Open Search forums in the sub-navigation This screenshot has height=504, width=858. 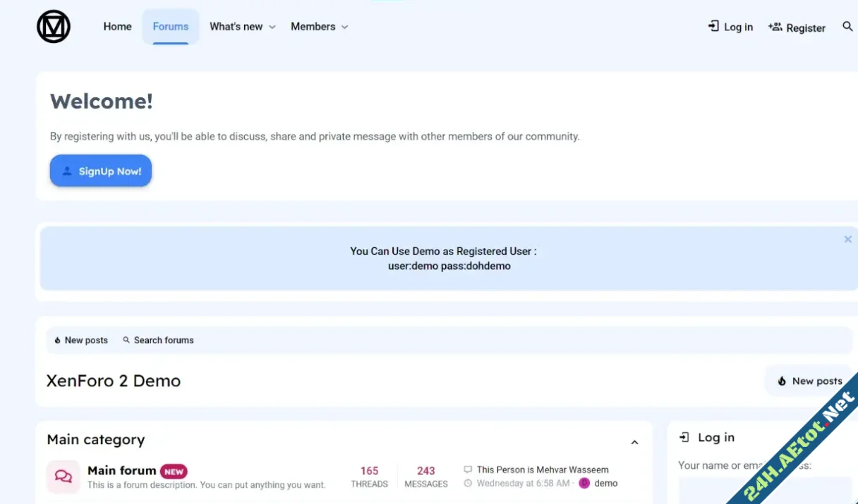click(x=158, y=340)
